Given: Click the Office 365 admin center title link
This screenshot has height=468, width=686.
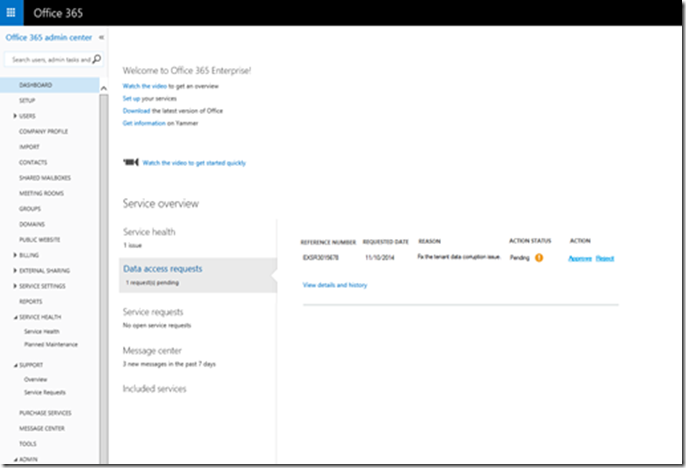Looking at the screenshot, I should (49, 38).
